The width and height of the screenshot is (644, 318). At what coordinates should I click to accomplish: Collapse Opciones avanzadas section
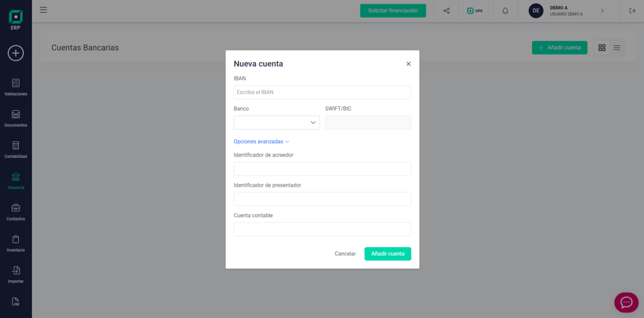(x=261, y=141)
